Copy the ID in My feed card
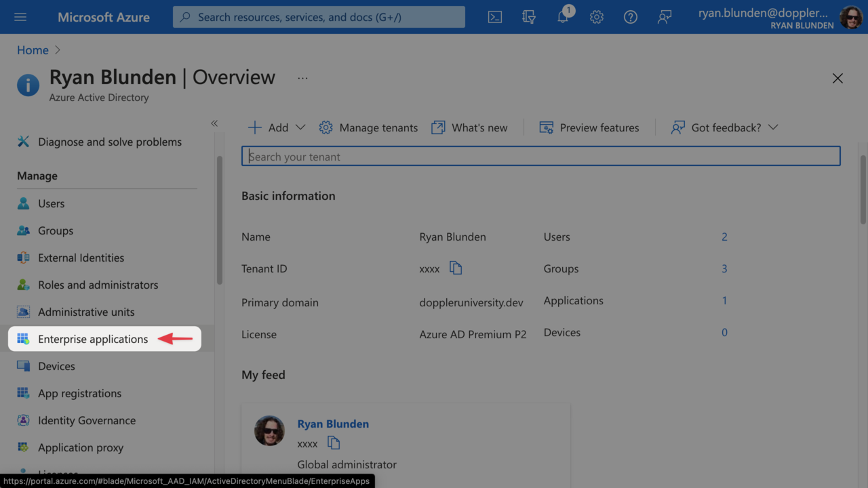This screenshot has height=488, width=868. (x=334, y=443)
